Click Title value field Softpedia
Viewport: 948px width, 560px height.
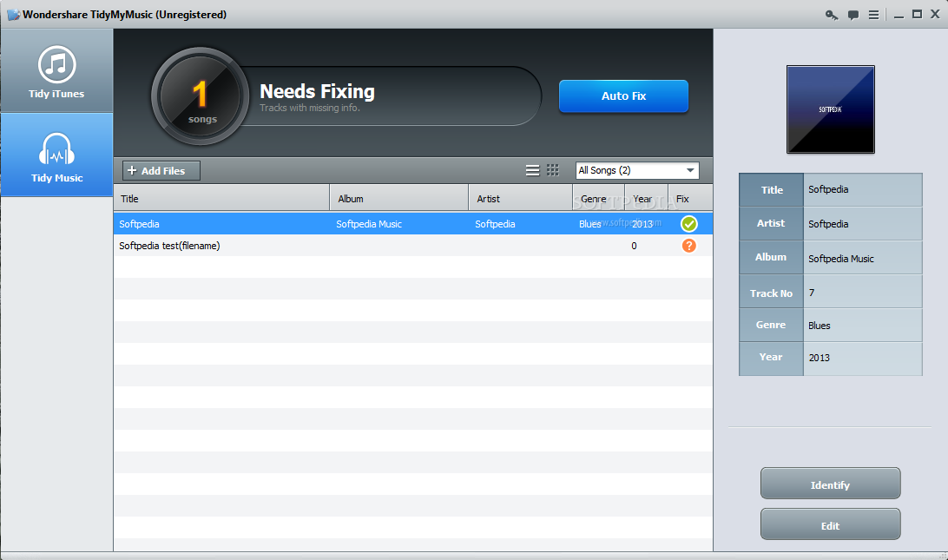tap(862, 190)
